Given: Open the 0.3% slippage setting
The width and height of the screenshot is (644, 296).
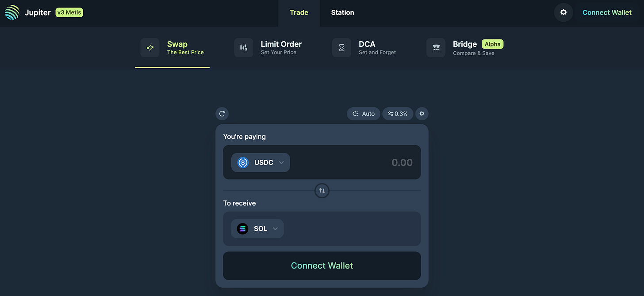Looking at the screenshot, I should pyautogui.click(x=398, y=114).
